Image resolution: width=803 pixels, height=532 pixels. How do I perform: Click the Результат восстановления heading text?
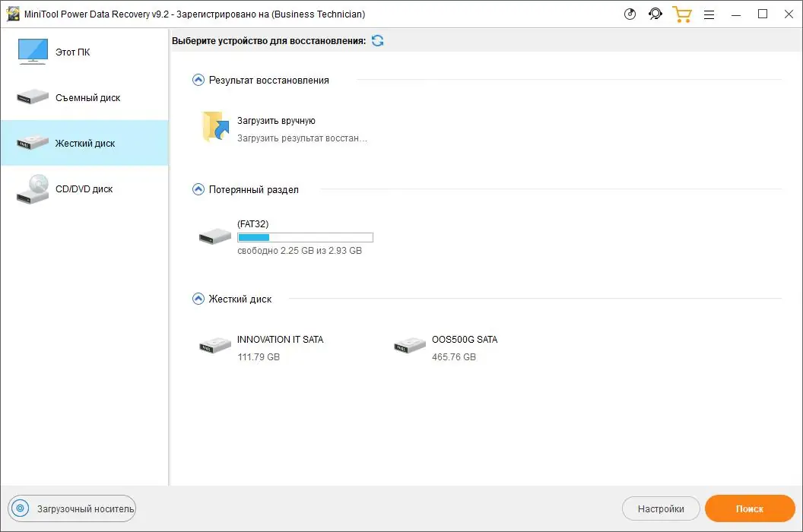(269, 81)
